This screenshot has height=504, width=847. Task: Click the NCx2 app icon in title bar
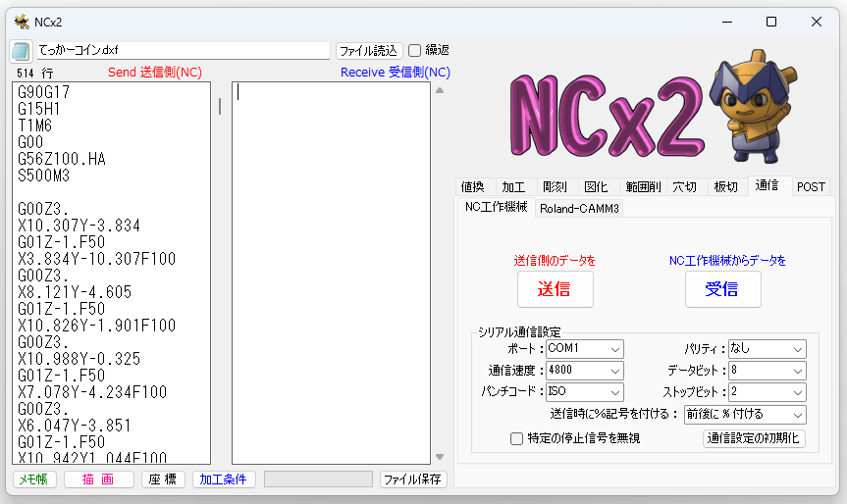point(22,22)
